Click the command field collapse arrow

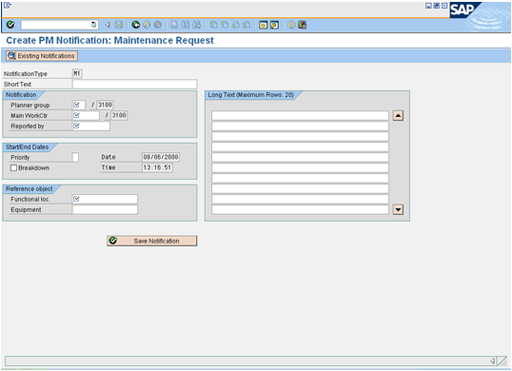click(x=107, y=25)
